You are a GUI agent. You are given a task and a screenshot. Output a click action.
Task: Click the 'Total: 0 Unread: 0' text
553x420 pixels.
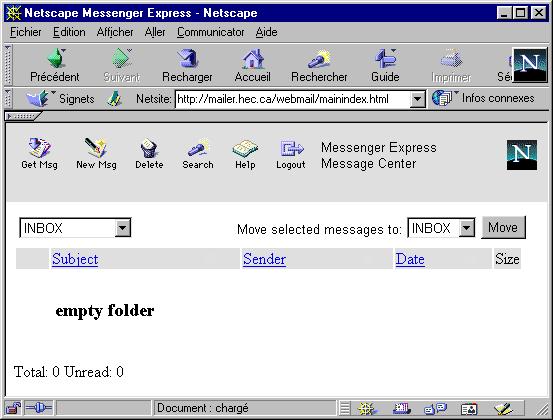[69, 372]
